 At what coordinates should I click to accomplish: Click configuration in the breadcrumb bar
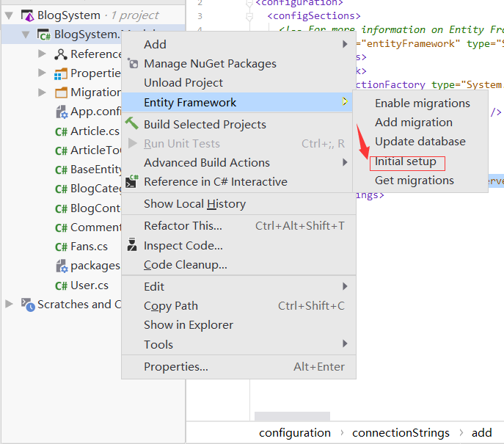(295, 433)
